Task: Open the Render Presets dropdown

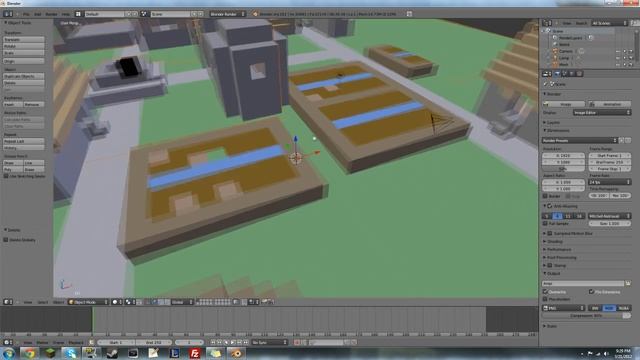Action: 580,140
